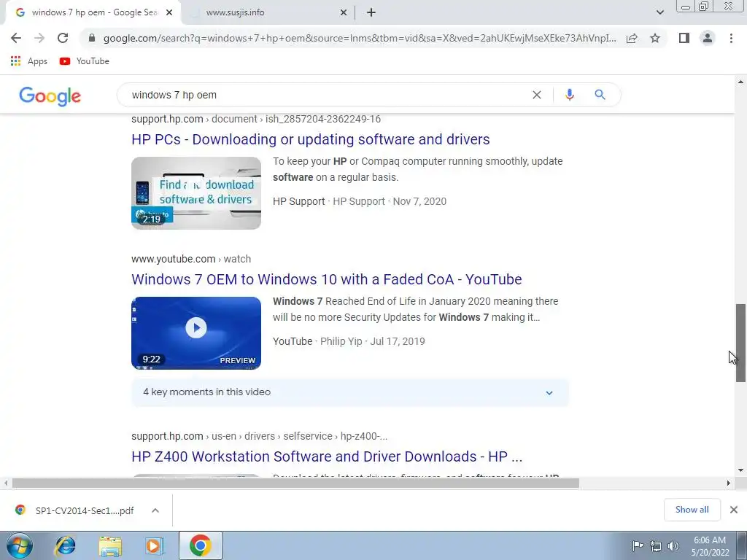This screenshot has width=747, height=560.
Task: Open the Action Center flag icon
Action: click(x=638, y=545)
